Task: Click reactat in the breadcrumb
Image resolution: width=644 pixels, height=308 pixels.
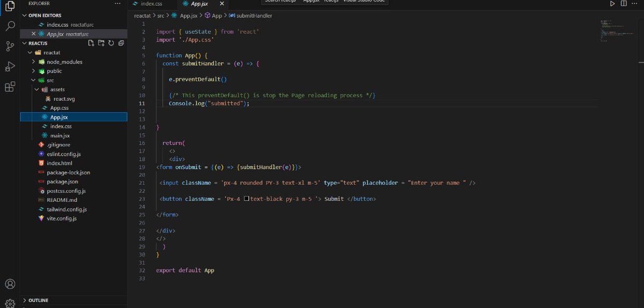Action: coord(142,16)
